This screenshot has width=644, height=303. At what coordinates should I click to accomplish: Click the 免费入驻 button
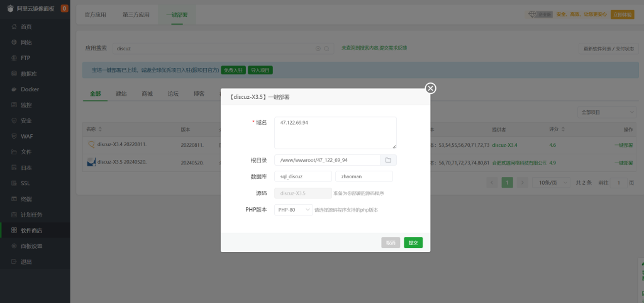click(233, 71)
